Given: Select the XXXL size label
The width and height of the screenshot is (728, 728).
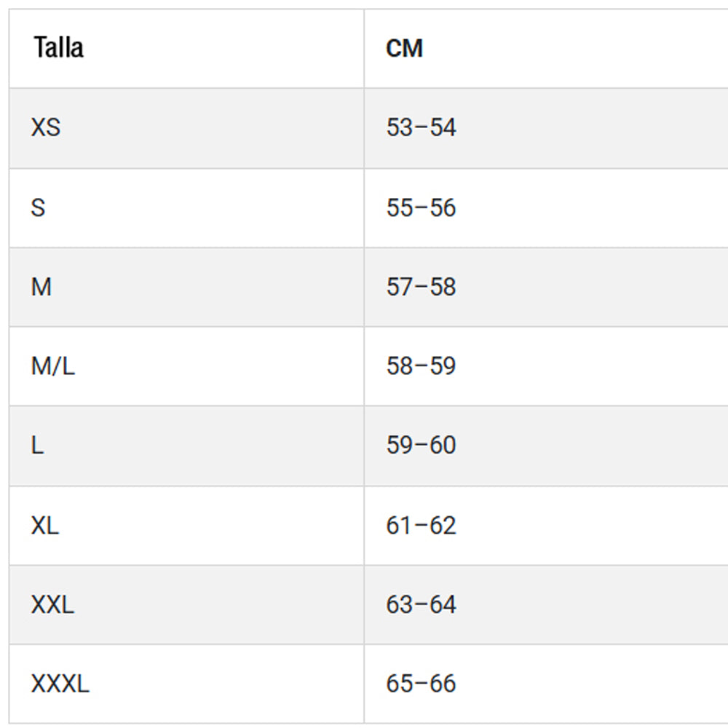Looking at the screenshot, I should [60, 684].
